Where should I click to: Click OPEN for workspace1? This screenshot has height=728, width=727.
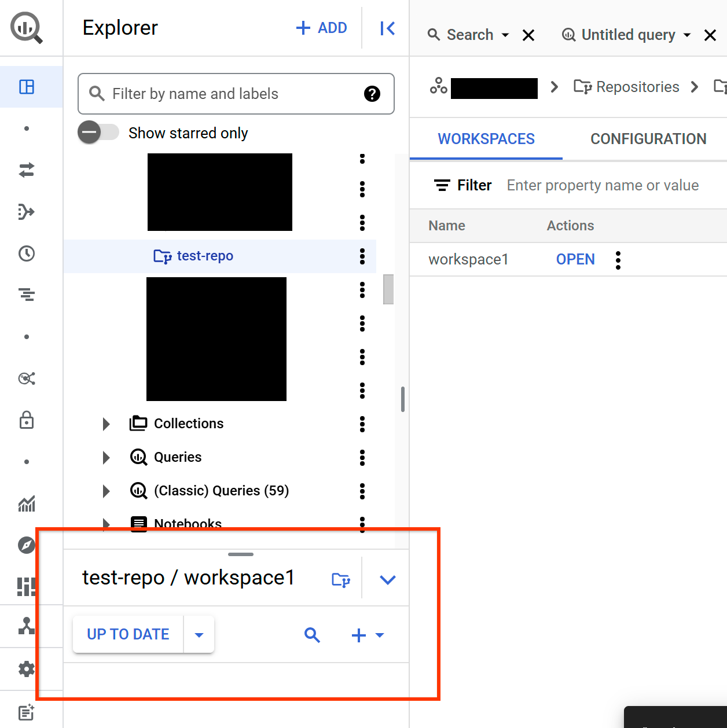tap(575, 259)
